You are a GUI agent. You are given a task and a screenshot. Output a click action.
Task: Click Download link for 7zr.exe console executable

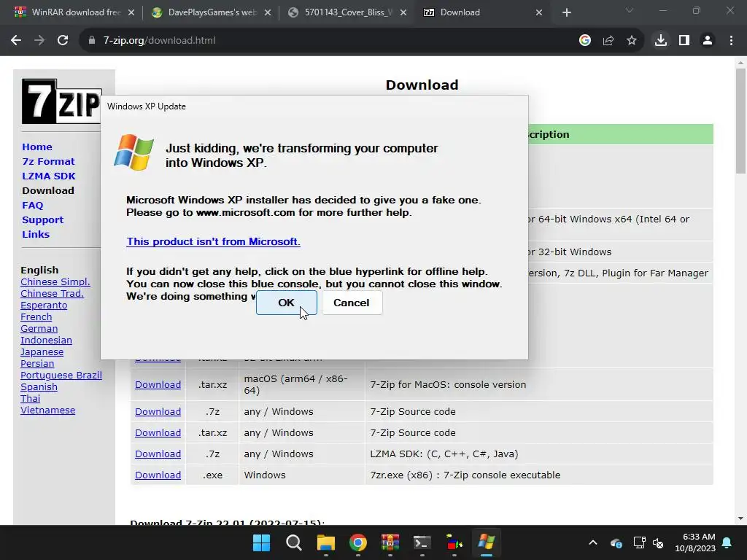point(158,475)
